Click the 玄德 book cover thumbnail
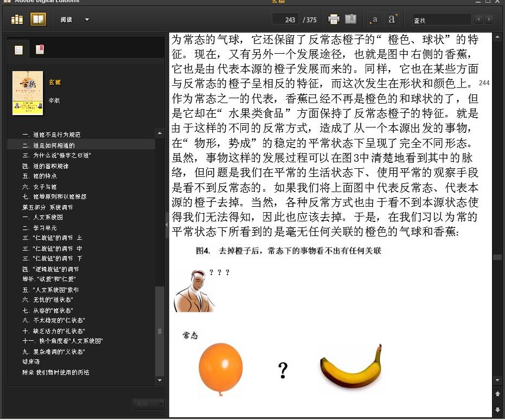Screen dimensions: 505x420 (x=28, y=93)
